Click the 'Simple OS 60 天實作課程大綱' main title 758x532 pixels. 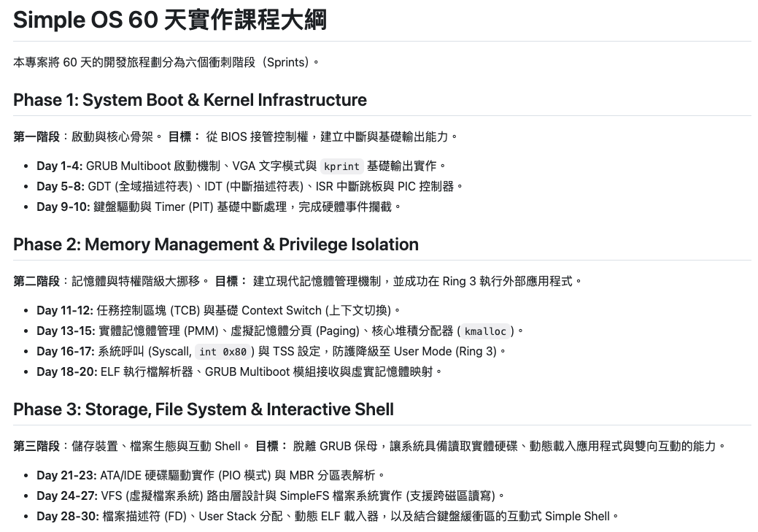pyautogui.click(x=169, y=20)
